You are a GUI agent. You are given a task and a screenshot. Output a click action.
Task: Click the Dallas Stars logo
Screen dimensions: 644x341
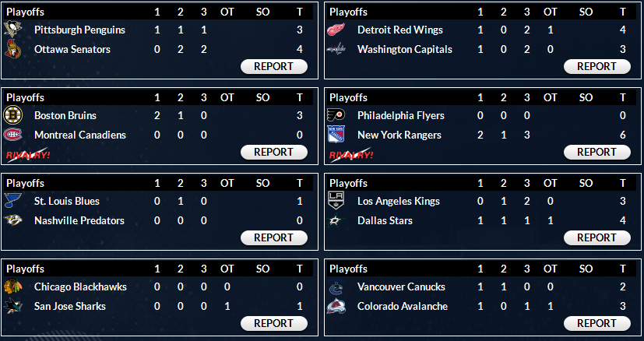pos(336,220)
